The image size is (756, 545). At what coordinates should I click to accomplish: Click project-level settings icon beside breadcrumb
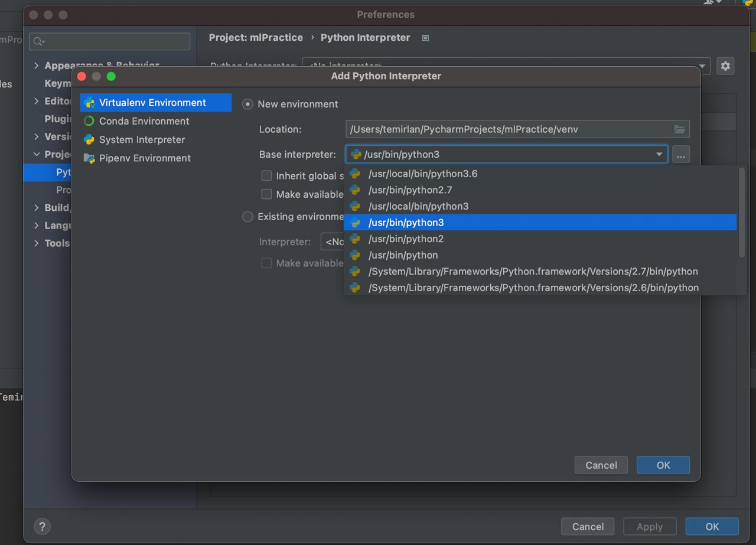(x=425, y=38)
